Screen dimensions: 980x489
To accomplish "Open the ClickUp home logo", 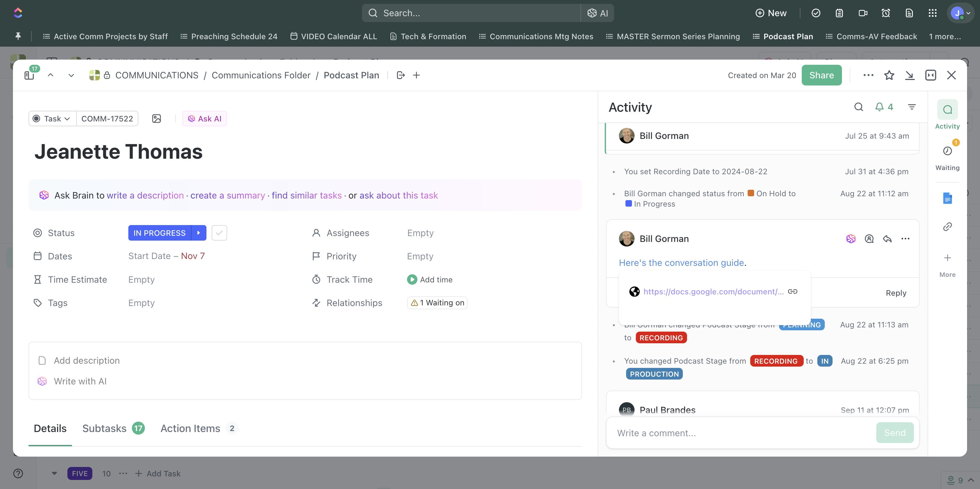I will pos(18,13).
